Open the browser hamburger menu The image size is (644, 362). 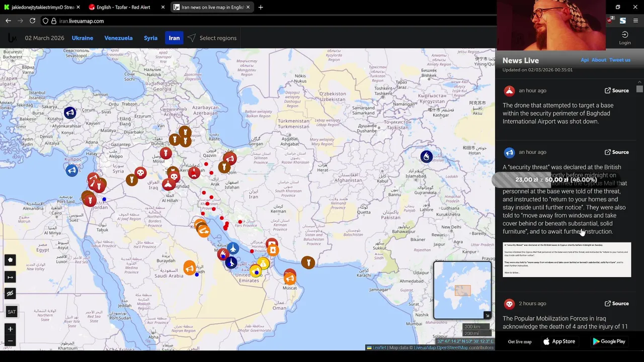coord(635,21)
